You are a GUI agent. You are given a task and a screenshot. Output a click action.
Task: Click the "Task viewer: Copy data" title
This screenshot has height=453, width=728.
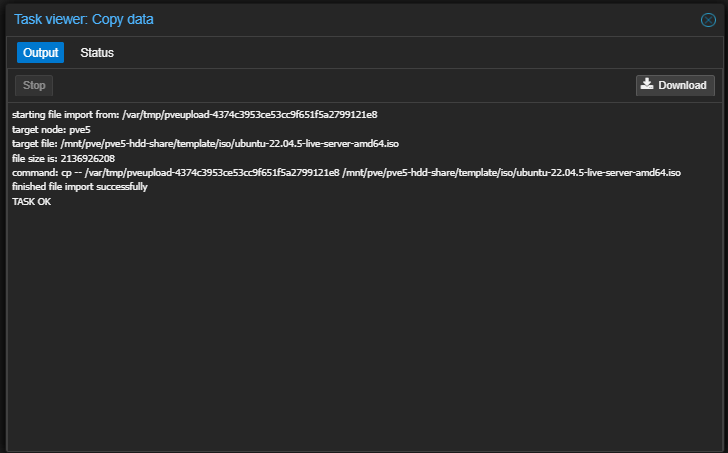pyautogui.click(x=84, y=19)
